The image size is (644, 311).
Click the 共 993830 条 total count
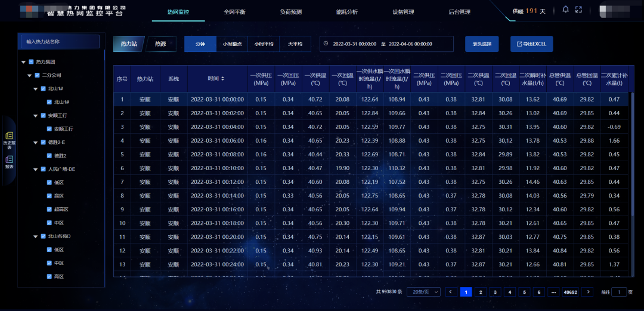[x=389, y=292]
